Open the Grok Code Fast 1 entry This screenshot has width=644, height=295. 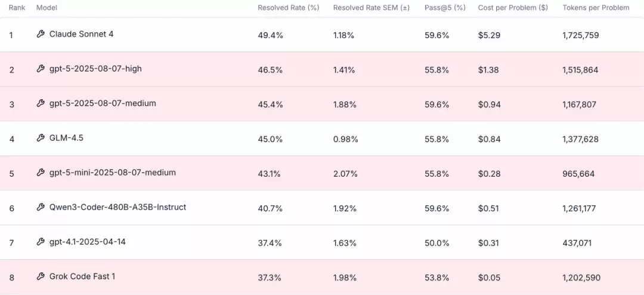point(82,276)
